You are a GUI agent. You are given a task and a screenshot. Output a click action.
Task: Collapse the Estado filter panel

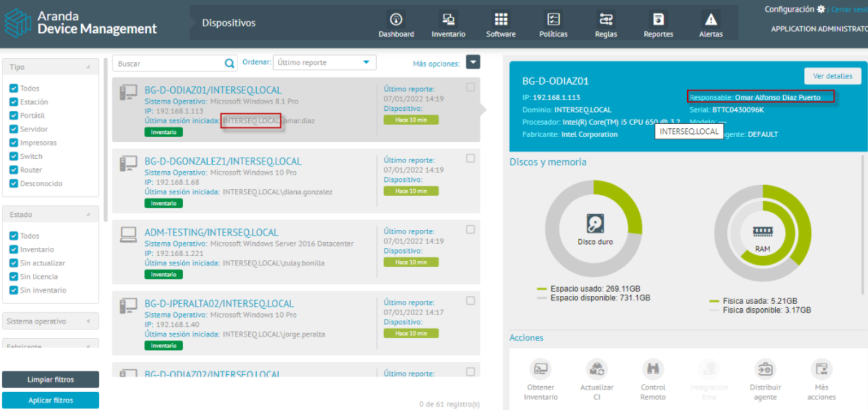[88, 215]
